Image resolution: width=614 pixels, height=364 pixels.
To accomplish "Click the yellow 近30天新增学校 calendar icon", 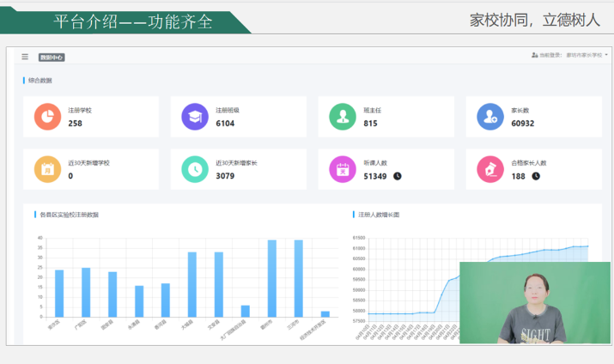I will click(47, 169).
